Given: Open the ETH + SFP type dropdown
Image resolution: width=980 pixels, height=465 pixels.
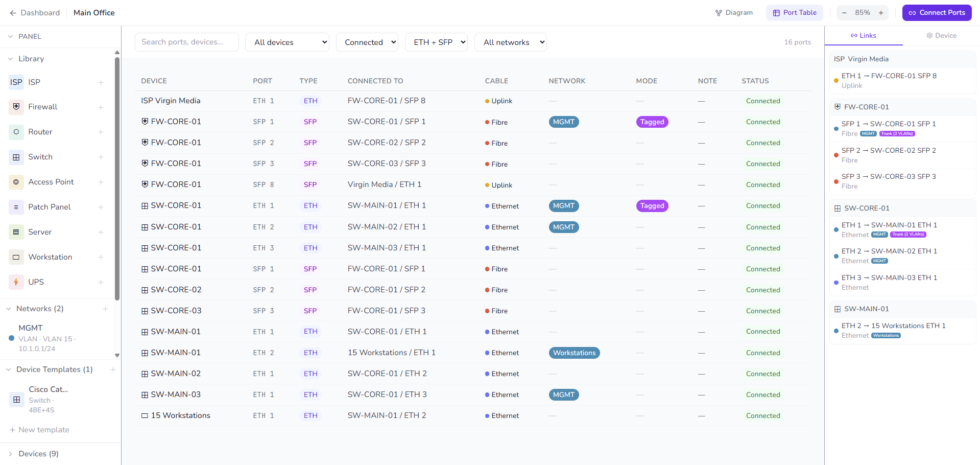Looking at the screenshot, I should [x=437, y=42].
